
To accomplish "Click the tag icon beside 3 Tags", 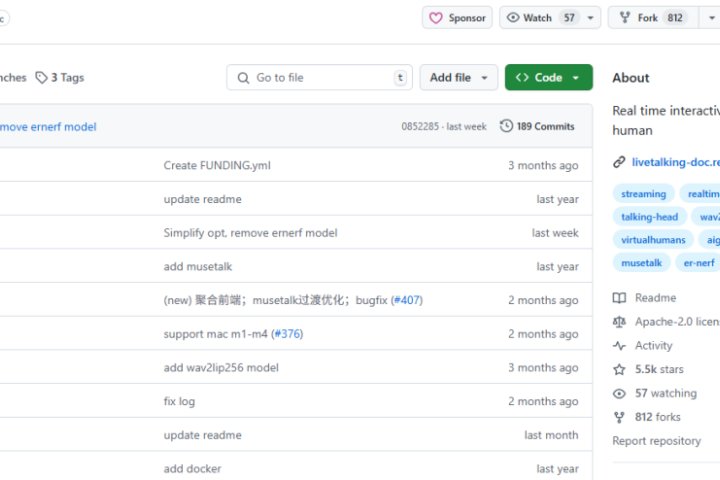I will point(41,78).
